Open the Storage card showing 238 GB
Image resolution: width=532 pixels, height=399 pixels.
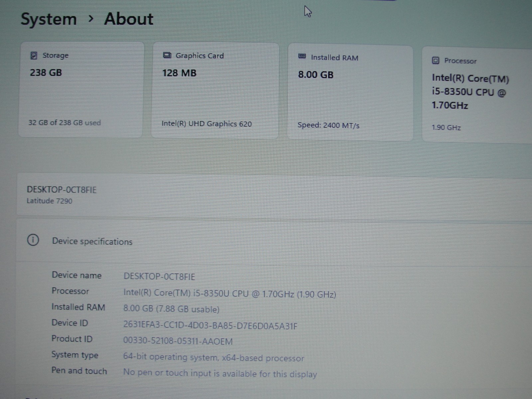point(81,89)
